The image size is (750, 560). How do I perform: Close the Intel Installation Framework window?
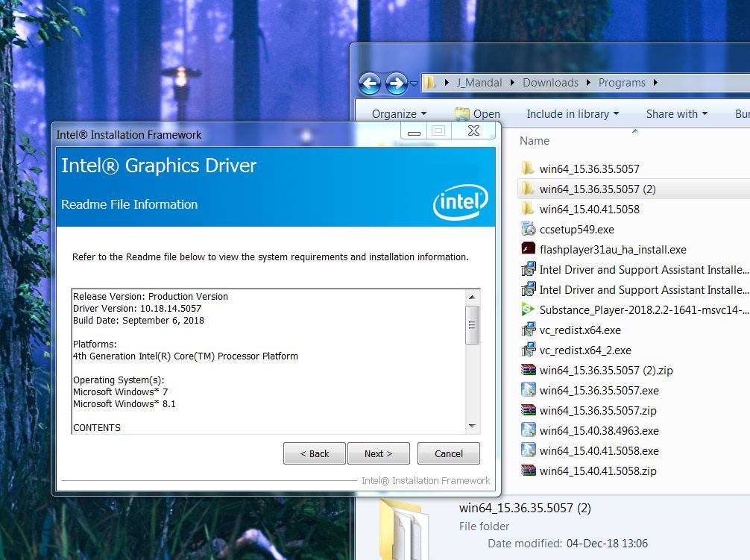coord(473,130)
